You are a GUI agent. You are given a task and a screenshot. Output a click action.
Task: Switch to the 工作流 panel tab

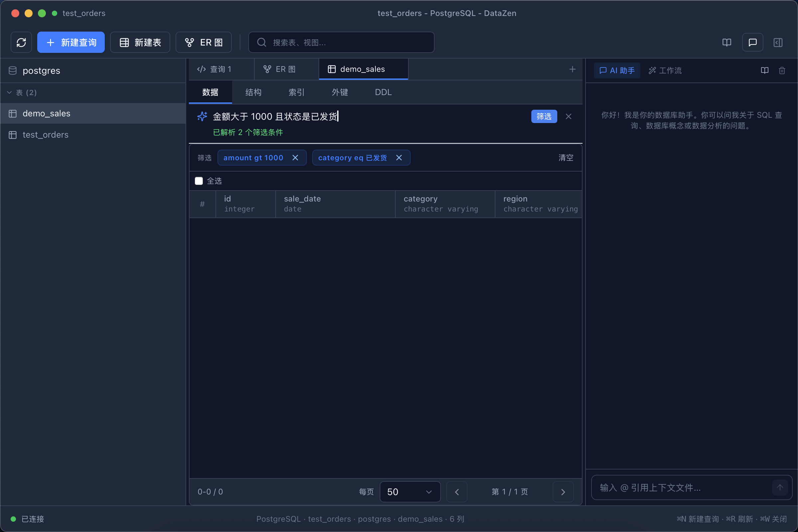coord(665,70)
